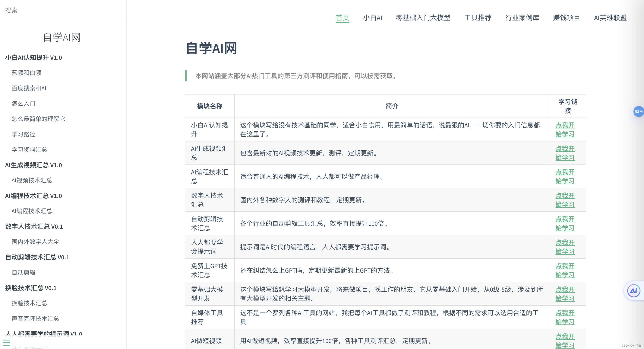Click the 简介 table header
Image resolution: width=644 pixels, height=349 pixels.
[x=392, y=106]
